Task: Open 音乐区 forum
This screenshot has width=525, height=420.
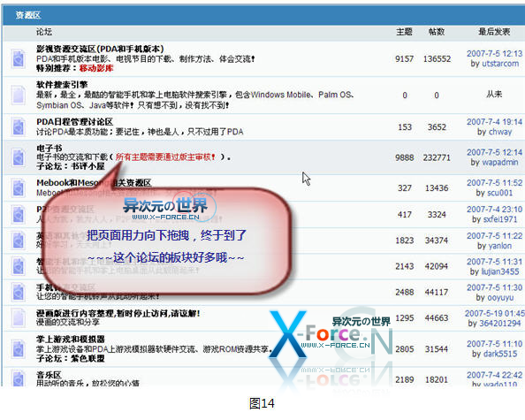Action: [x=49, y=375]
